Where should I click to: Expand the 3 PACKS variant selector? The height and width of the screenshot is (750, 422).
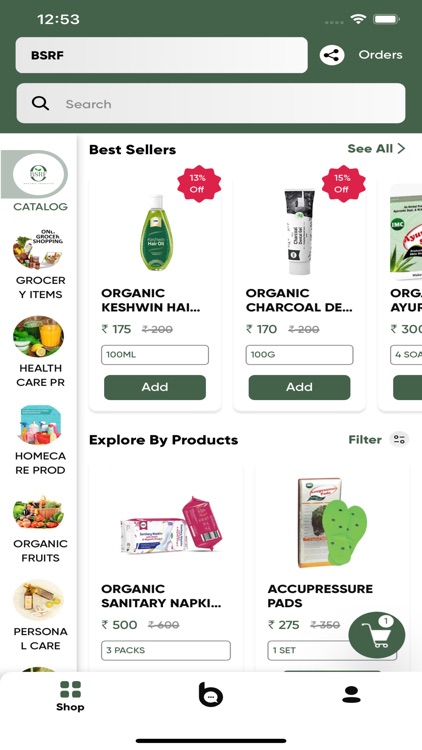[166, 651]
